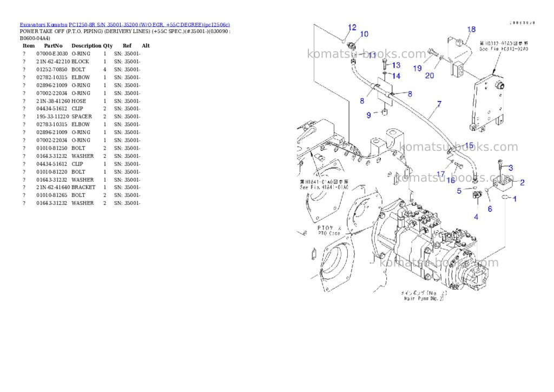
Task: Click callout number 17 on the diagram
Action: (440, 174)
